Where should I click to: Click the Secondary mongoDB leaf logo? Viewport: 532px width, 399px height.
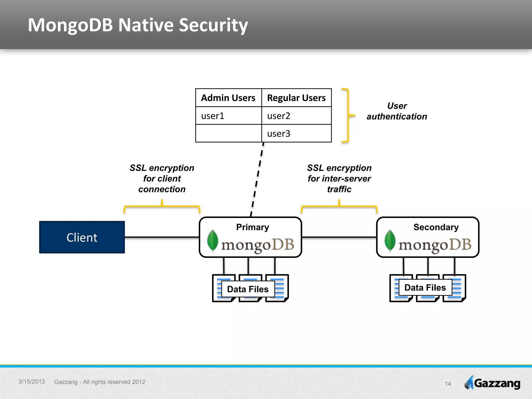(x=390, y=241)
